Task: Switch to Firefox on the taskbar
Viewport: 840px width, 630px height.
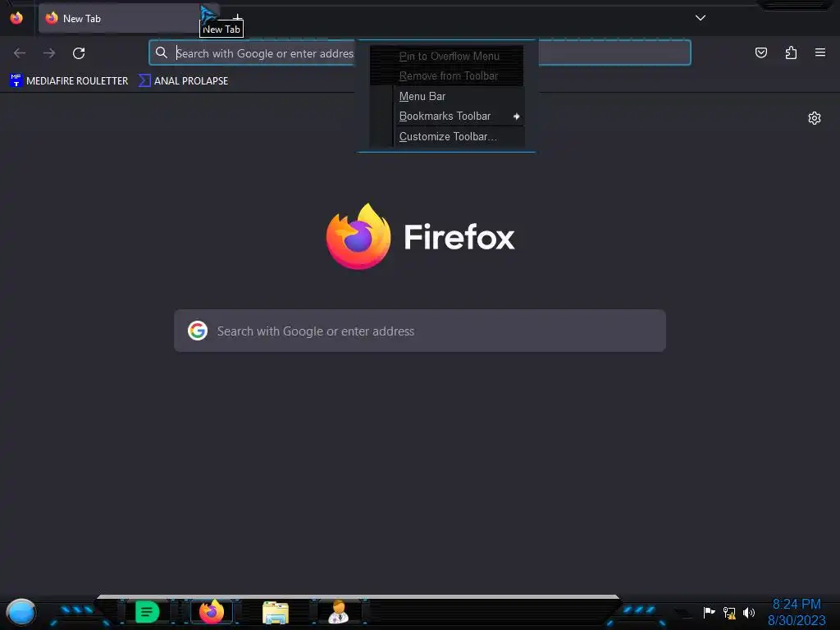Action: tap(212, 612)
